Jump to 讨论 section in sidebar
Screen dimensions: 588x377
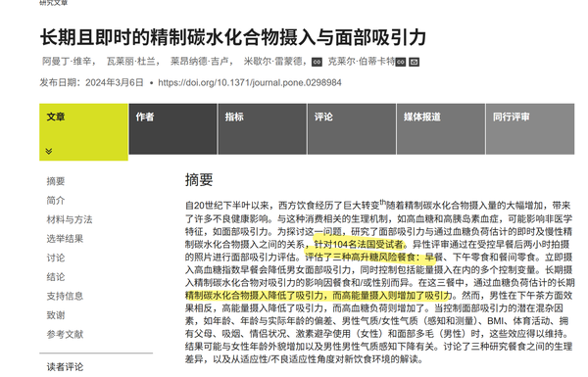point(56,258)
